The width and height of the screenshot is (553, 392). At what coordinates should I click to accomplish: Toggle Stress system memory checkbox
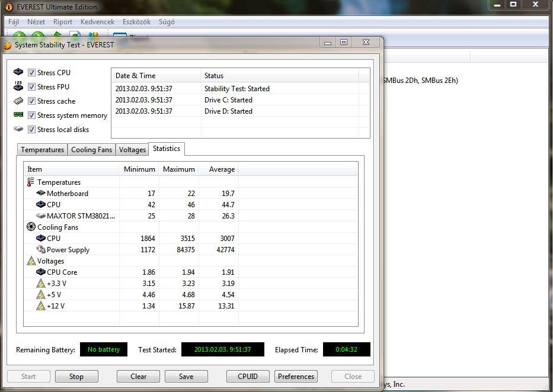coord(32,115)
